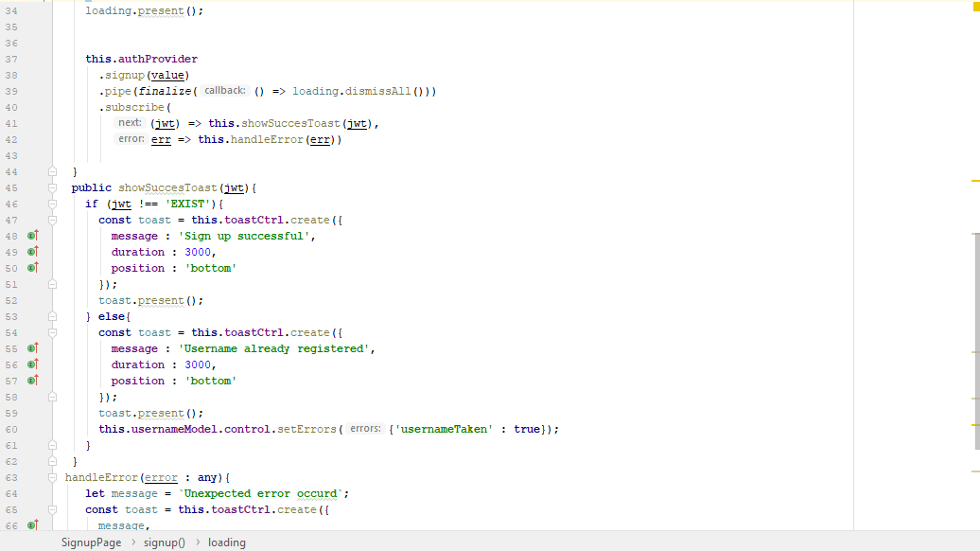The image size is (980, 551).
Task: Toggle a breakpoint on line 60
Action: point(40,429)
